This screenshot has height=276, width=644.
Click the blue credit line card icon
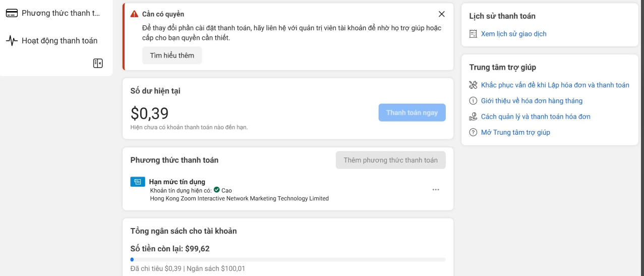(138, 182)
